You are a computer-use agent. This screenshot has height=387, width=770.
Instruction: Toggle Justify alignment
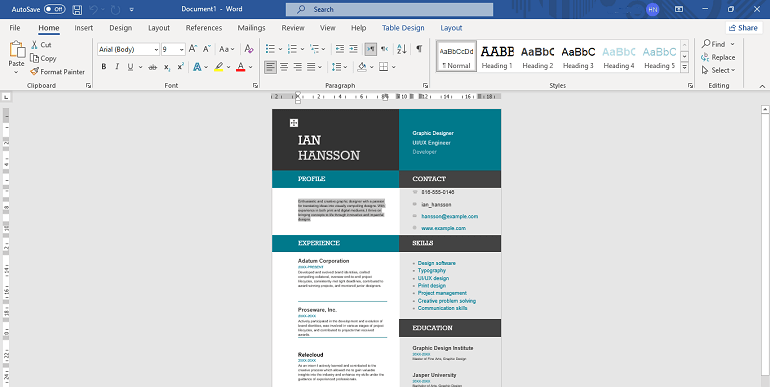[x=311, y=67]
